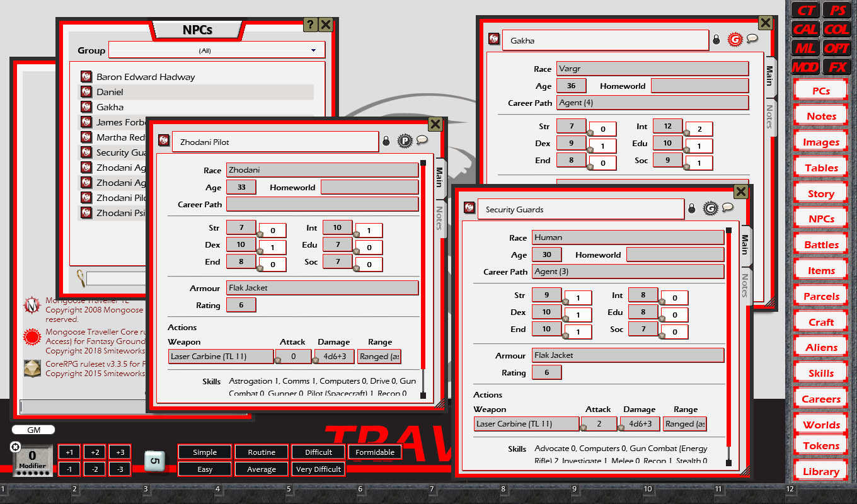Image resolution: width=857 pixels, height=504 pixels.
Task: Click Baron Edward Hadway's portrait icon
Action: pyautogui.click(x=86, y=76)
